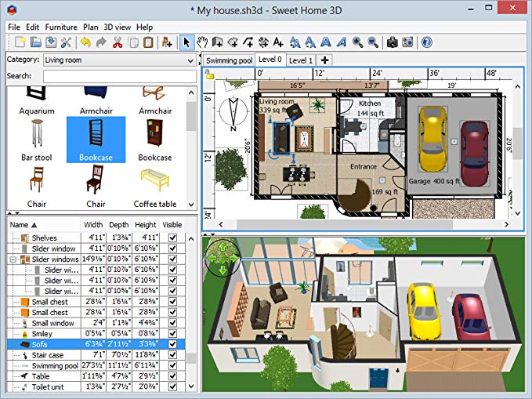Collapse the Slider windows group in furniture list
532x399 pixels.
[13, 259]
